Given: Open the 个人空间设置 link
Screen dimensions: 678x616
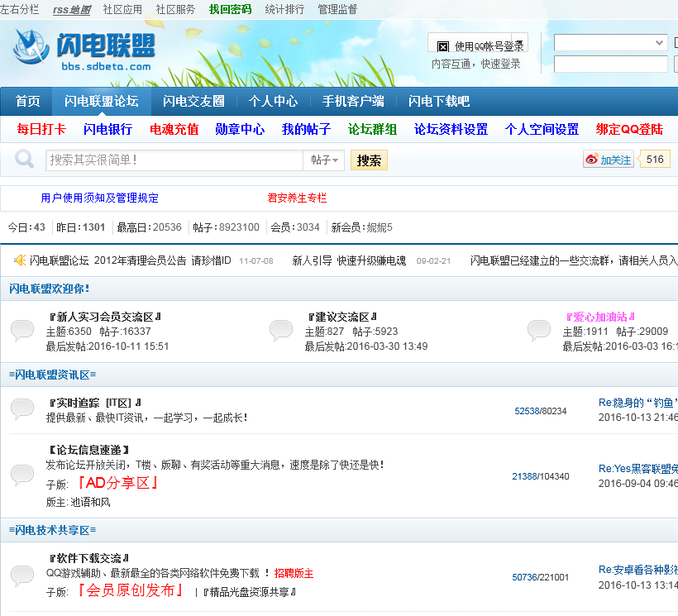Looking at the screenshot, I should pyautogui.click(x=542, y=129).
